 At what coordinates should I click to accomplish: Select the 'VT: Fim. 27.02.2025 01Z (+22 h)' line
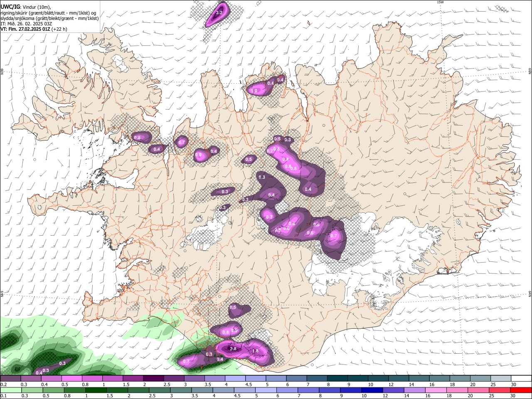pyautogui.click(x=34, y=29)
